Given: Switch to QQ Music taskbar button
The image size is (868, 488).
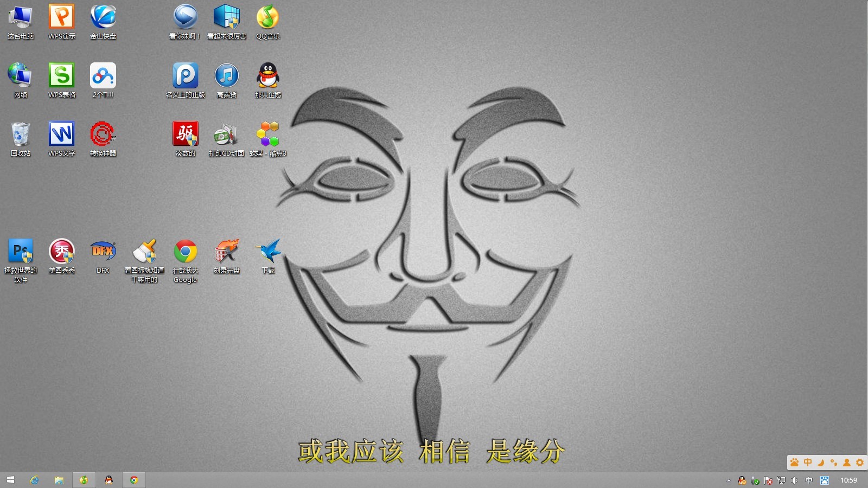Looking at the screenshot, I should click(84, 480).
